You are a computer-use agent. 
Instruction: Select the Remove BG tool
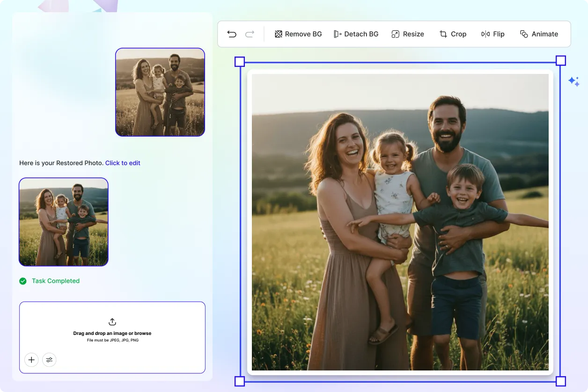(x=298, y=34)
